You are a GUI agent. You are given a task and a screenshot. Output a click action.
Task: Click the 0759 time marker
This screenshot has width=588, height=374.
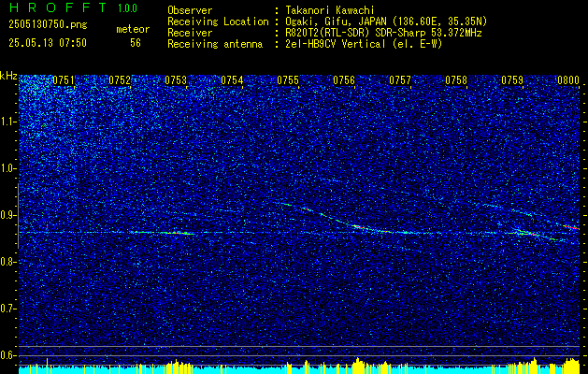point(512,80)
